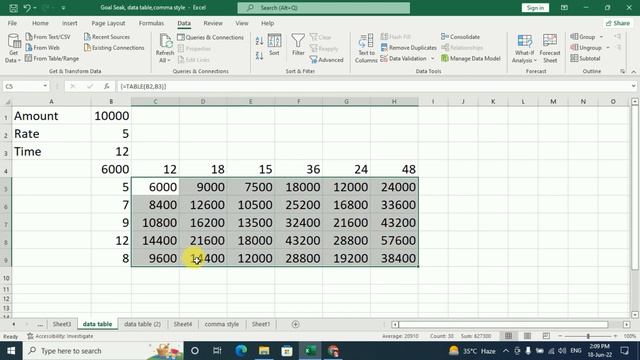This screenshot has height=360, width=640.
Task: Open Manage Data Model
Action: point(471,58)
